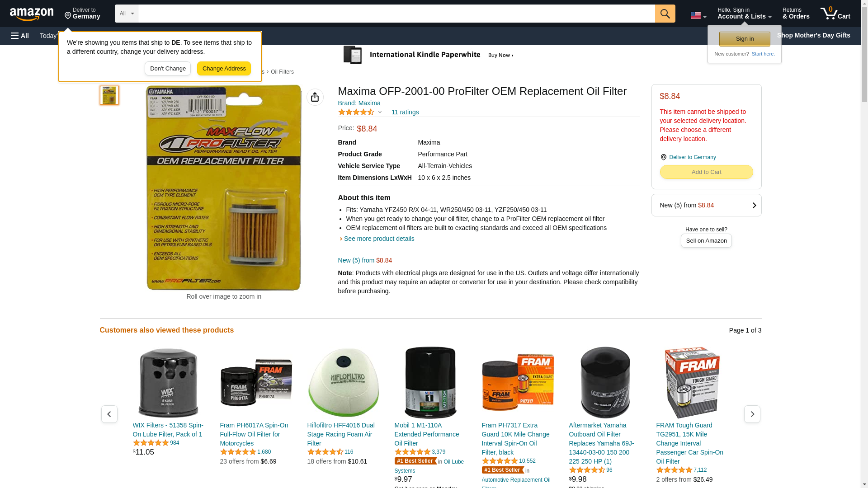Open Returns & Orders

coord(796,14)
